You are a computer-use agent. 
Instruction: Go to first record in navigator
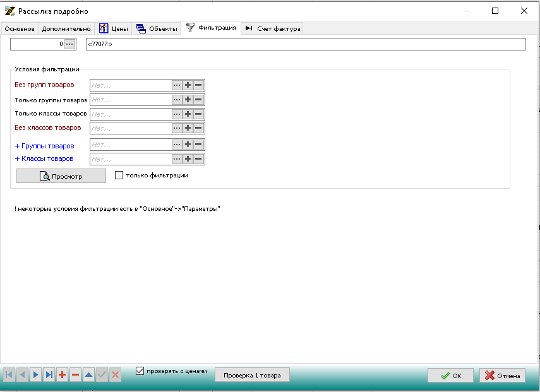(9, 375)
